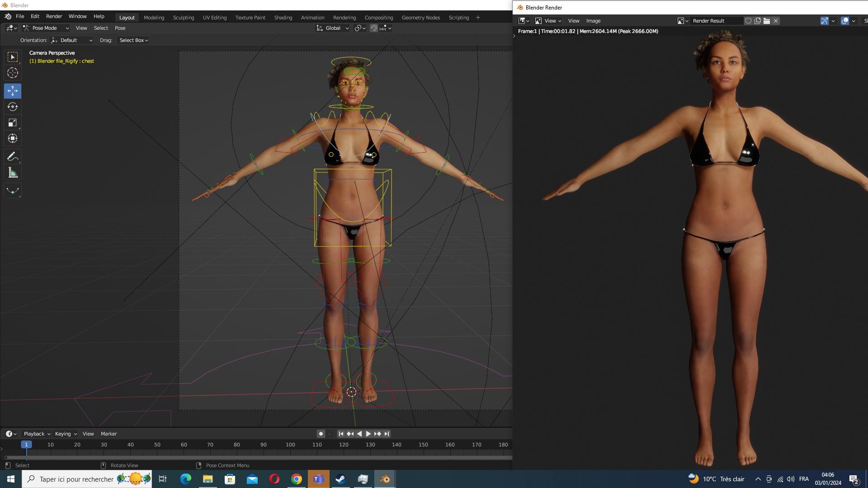Open Google Chrome from the taskbar

click(x=297, y=479)
